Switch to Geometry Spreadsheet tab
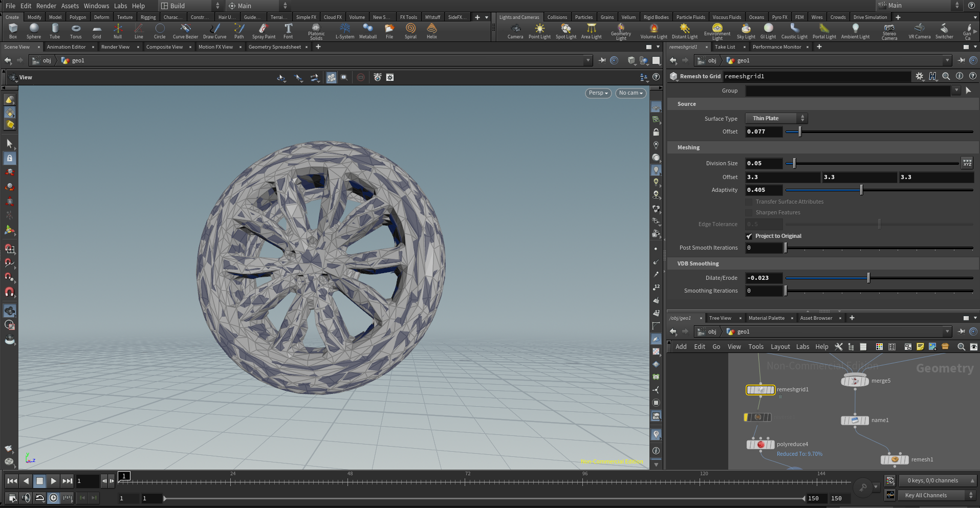The image size is (980, 508). (x=275, y=47)
